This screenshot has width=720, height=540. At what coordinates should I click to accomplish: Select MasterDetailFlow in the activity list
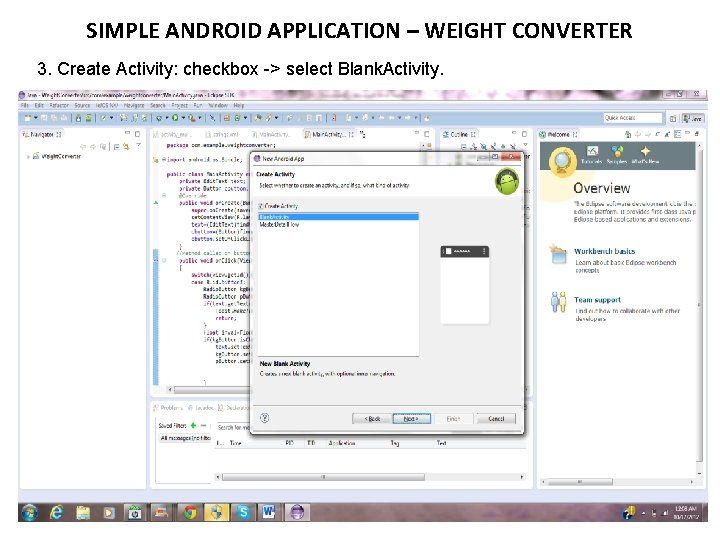point(338,225)
